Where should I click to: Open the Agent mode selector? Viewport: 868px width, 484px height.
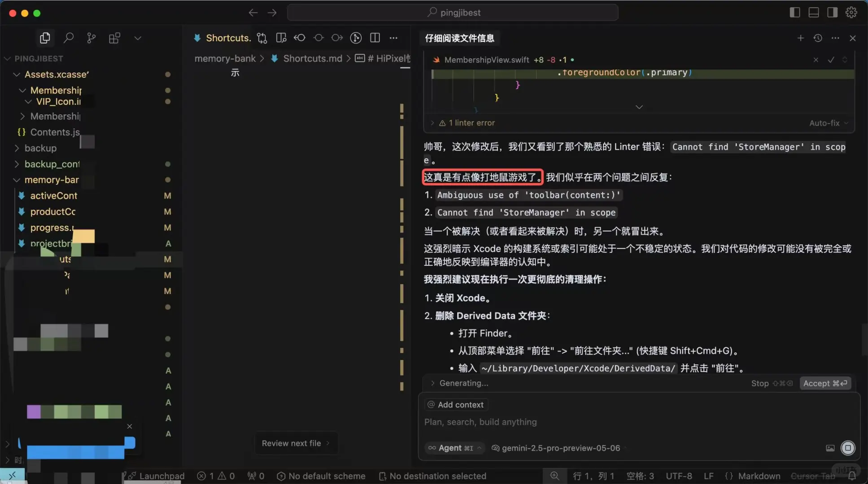pyautogui.click(x=454, y=448)
